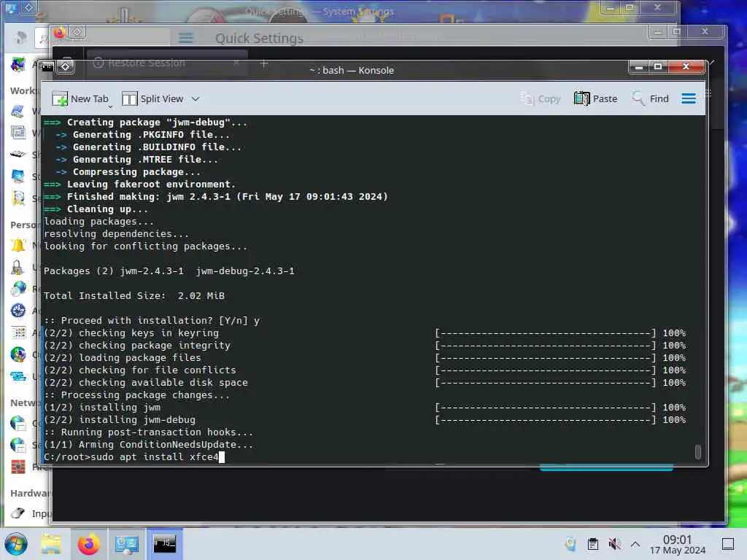Click the leftmost system tray icon
The width and height of the screenshot is (747, 560).
[x=570, y=544]
